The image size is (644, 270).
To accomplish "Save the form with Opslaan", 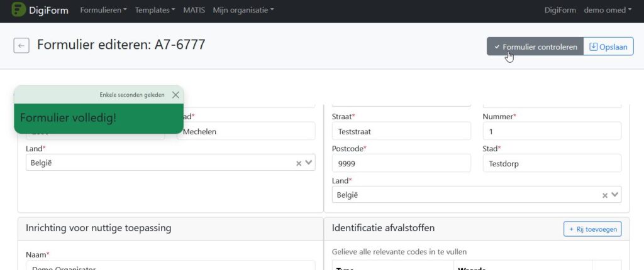I will coord(608,46).
